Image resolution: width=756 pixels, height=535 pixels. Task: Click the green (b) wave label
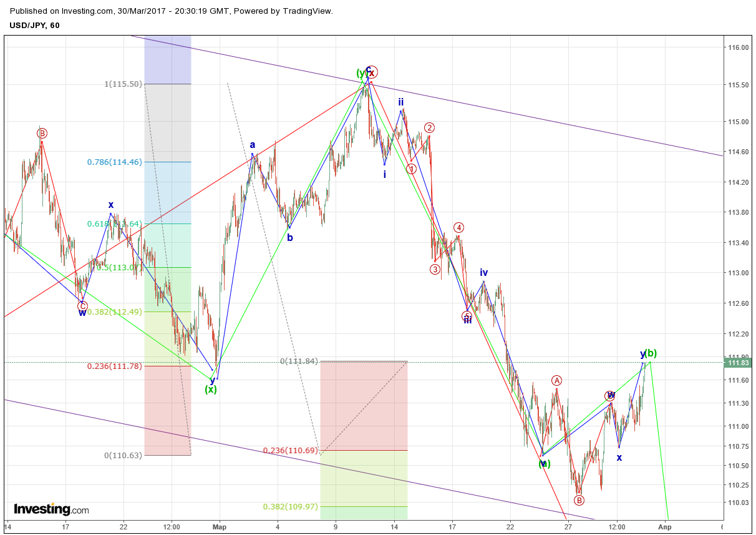pos(651,353)
